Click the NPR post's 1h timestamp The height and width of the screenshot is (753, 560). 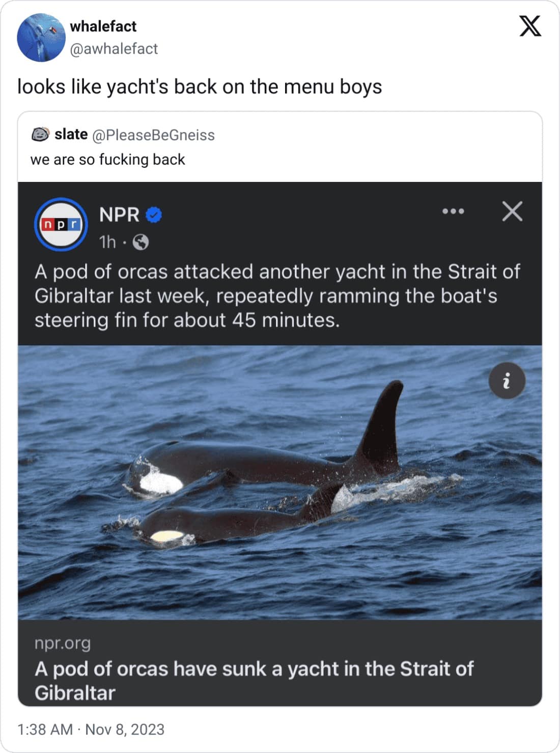click(107, 242)
